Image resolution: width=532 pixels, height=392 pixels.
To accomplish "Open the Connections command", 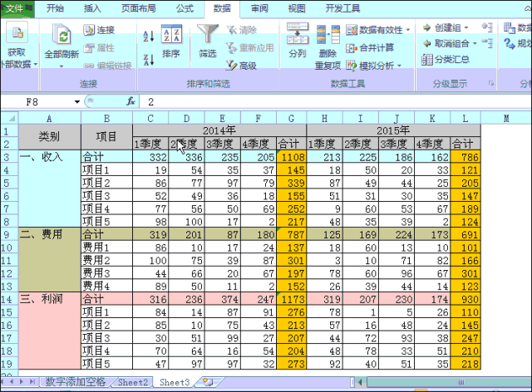I will [98, 30].
